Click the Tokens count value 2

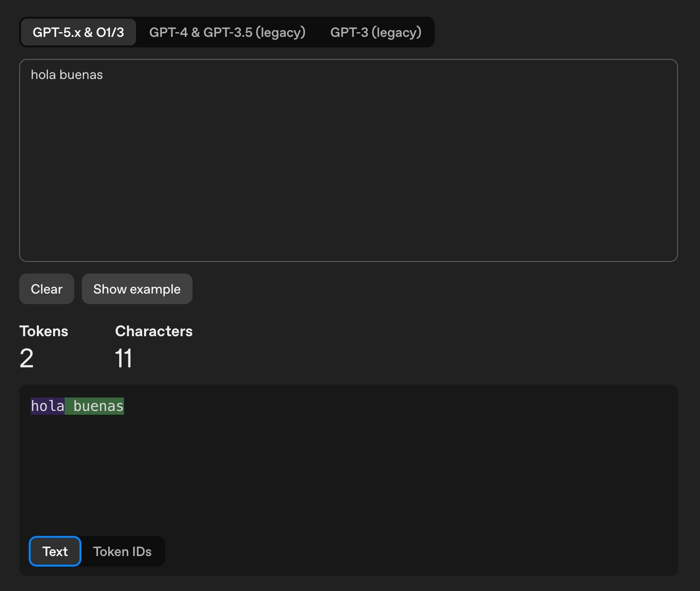tap(27, 358)
